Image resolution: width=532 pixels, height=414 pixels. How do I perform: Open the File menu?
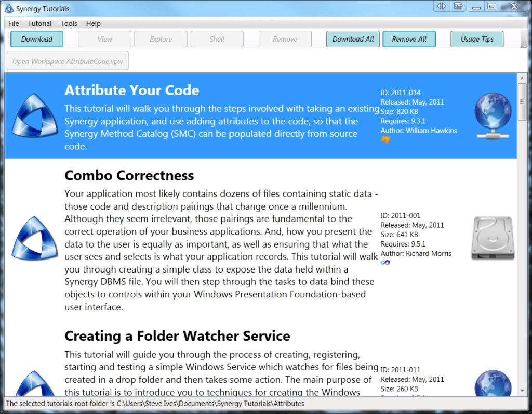pyautogui.click(x=14, y=23)
